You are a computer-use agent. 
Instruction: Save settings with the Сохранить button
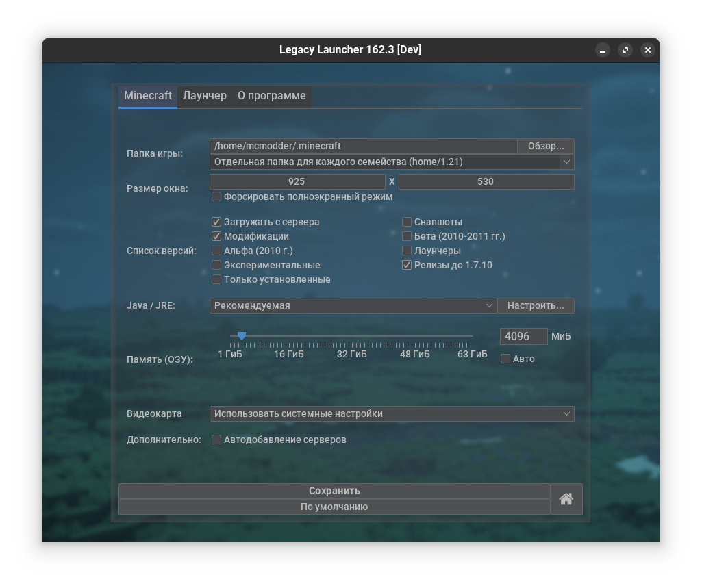334,491
